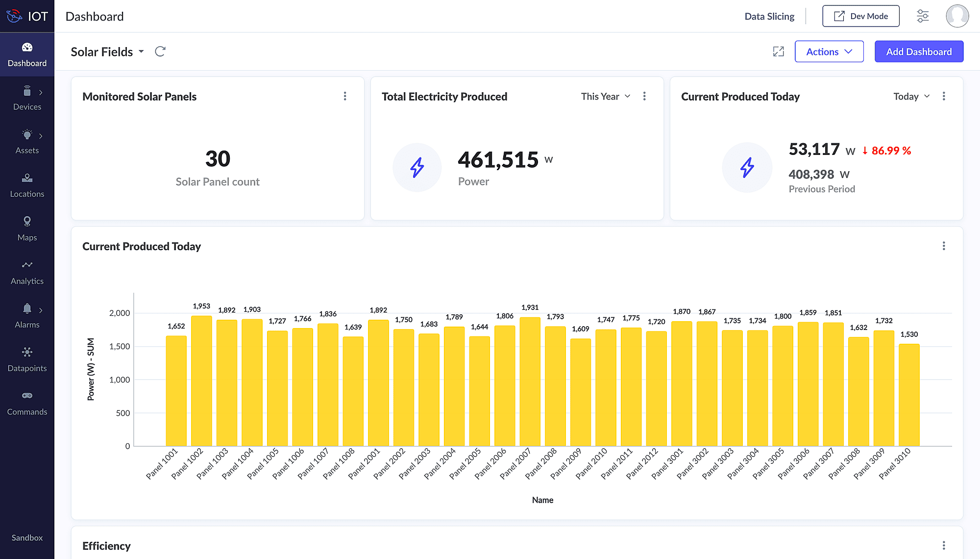The image size is (980, 559).
Task: Open the user profile avatar
Action: tap(957, 16)
